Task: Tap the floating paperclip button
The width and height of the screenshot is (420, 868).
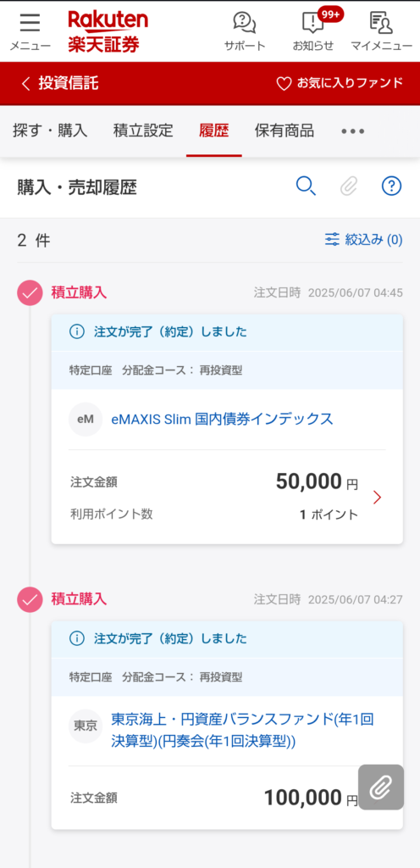Action: pyautogui.click(x=381, y=787)
